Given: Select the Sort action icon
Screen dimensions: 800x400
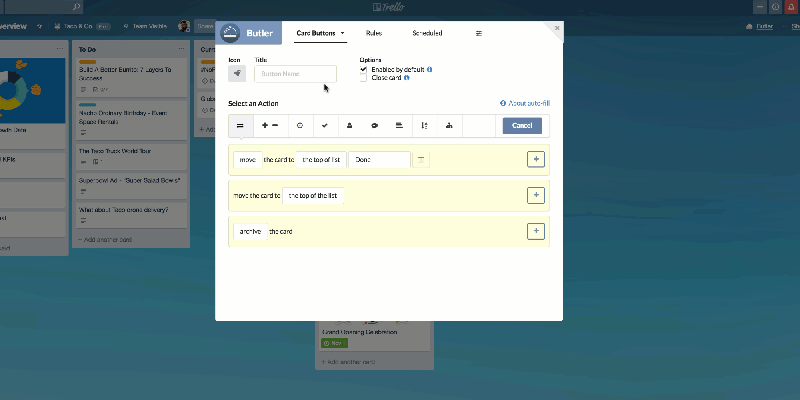Looking at the screenshot, I should point(424,126).
